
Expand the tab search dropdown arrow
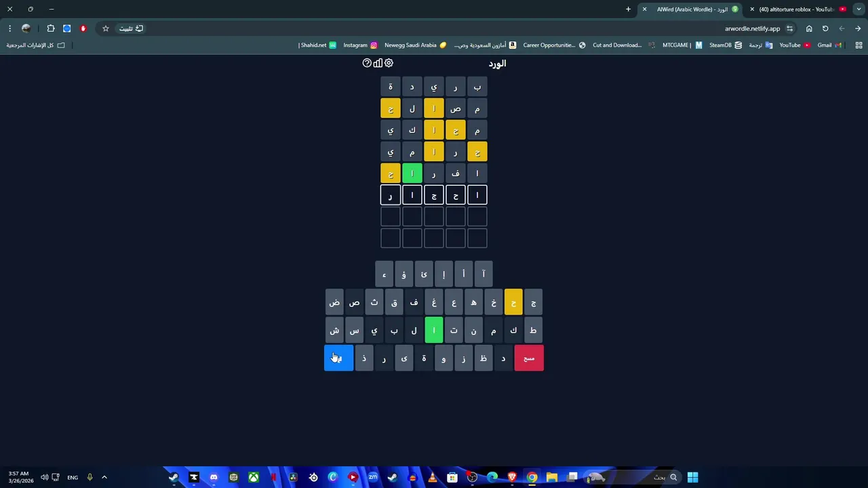pyautogui.click(x=858, y=9)
